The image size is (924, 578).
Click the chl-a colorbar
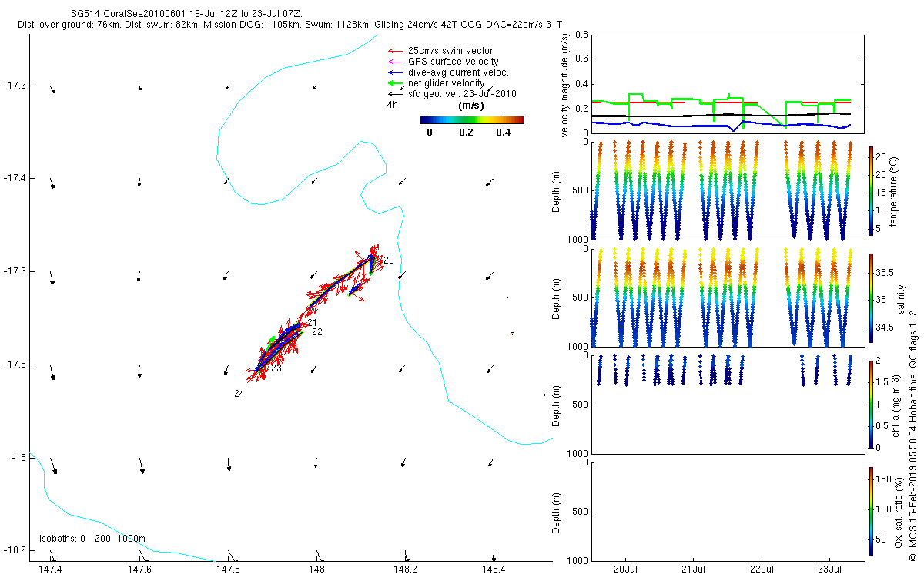pos(872,404)
